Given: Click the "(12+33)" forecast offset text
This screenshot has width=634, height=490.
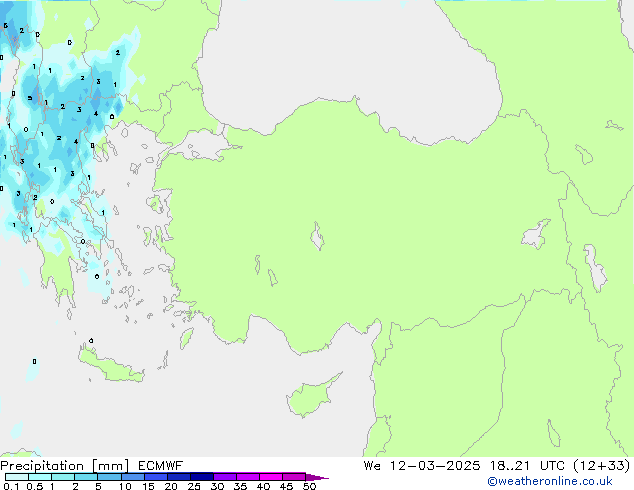Looking at the screenshot, I should [602, 466].
